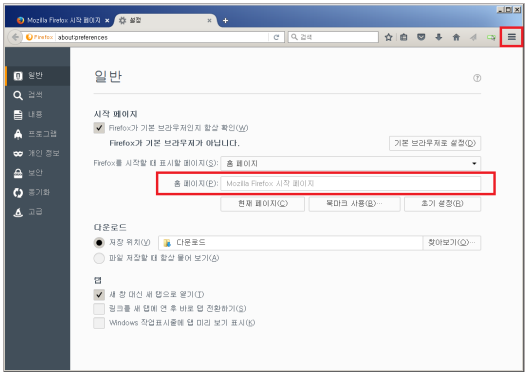The width and height of the screenshot is (526, 372).
Task: Select 저장 위치 radio button
Action: tap(99, 243)
